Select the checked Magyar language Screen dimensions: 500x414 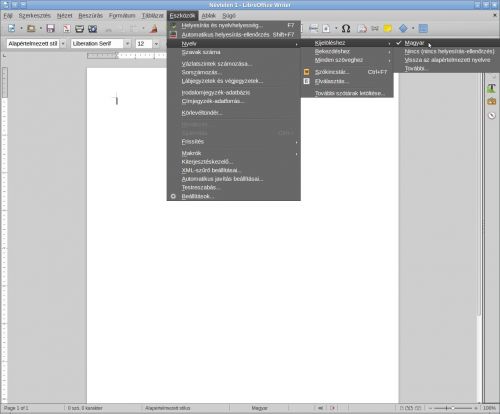pos(447,43)
